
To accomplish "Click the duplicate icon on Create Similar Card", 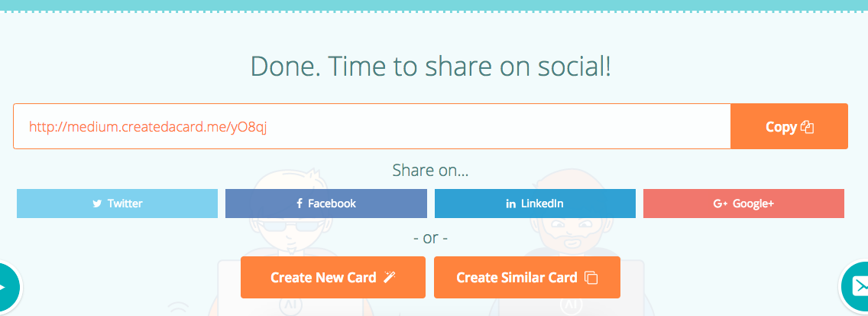I will [x=591, y=278].
